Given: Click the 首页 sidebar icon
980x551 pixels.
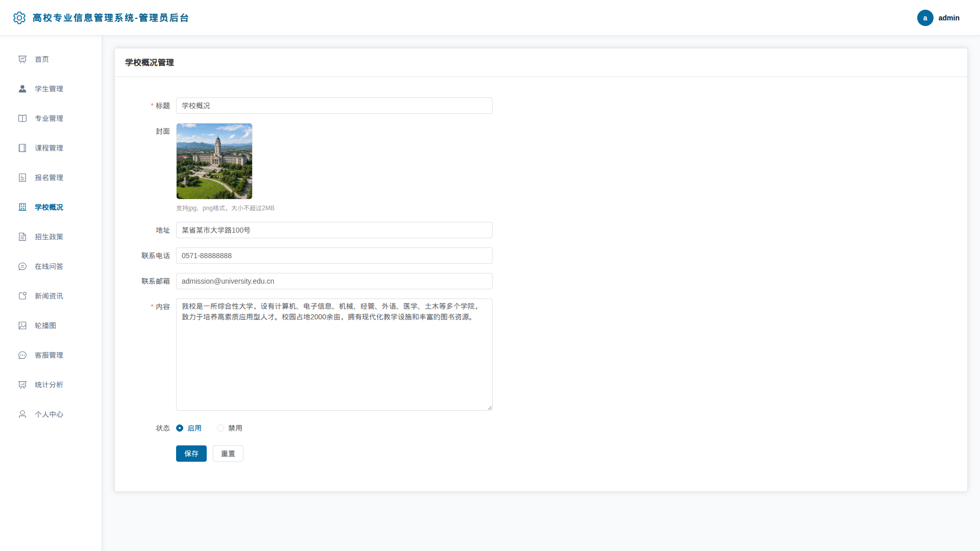Looking at the screenshot, I should pos(22,59).
